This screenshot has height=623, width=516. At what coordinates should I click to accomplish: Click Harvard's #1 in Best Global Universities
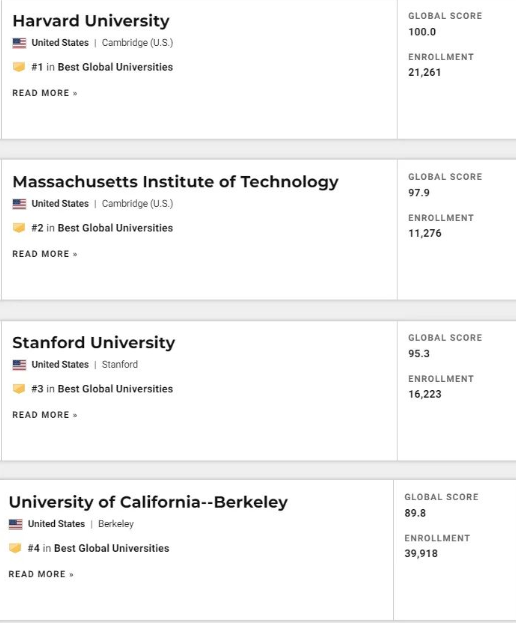click(102, 67)
